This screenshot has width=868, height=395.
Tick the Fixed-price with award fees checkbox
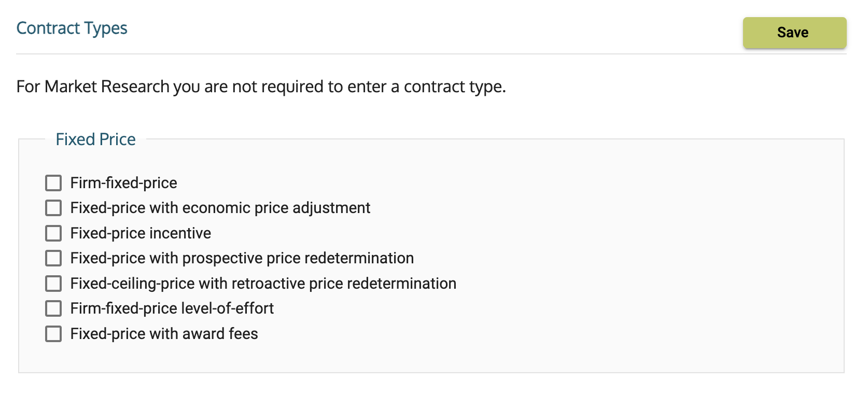click(x=53, y=334)
